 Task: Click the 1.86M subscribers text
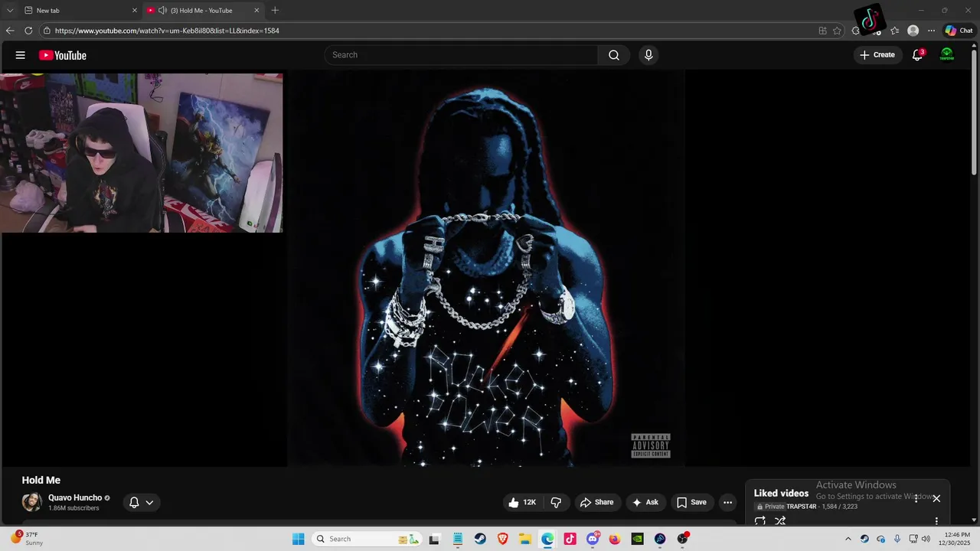click(x=73, y=508)
